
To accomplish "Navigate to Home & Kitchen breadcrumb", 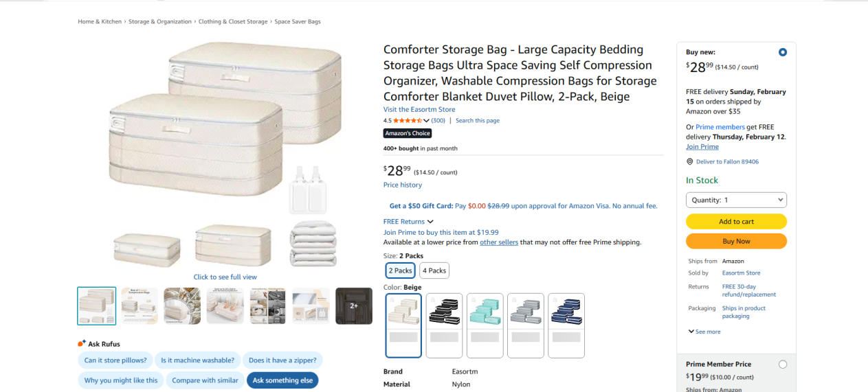I will (100, 22).
